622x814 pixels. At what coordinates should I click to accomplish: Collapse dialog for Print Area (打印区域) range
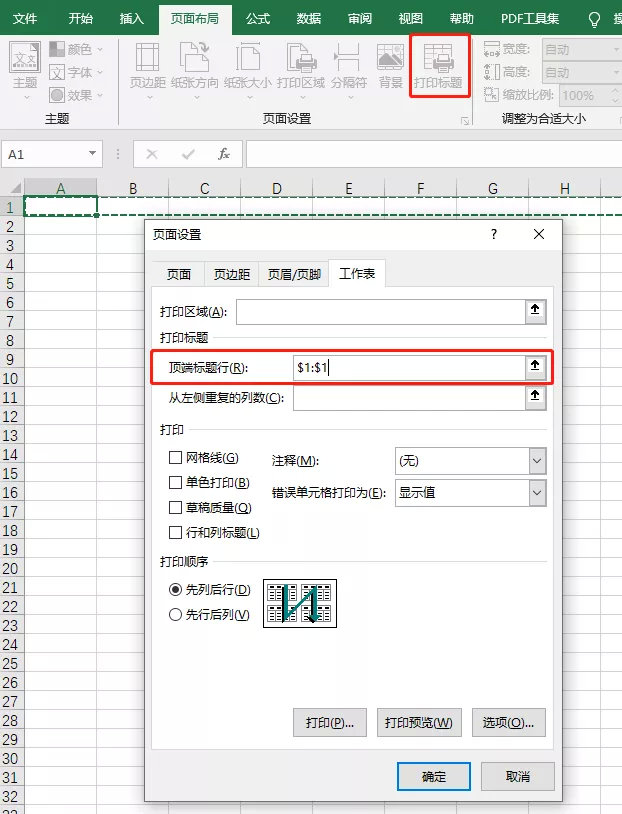click(535, 311)
